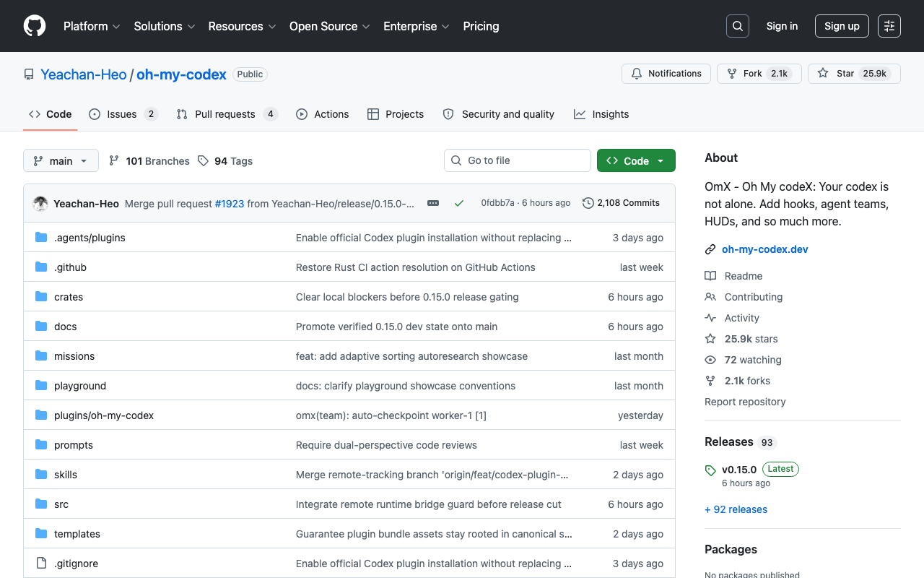This screenshot has height=578, width=924.
Task: Expand the Resources menu
Action: tap(242, 26)
